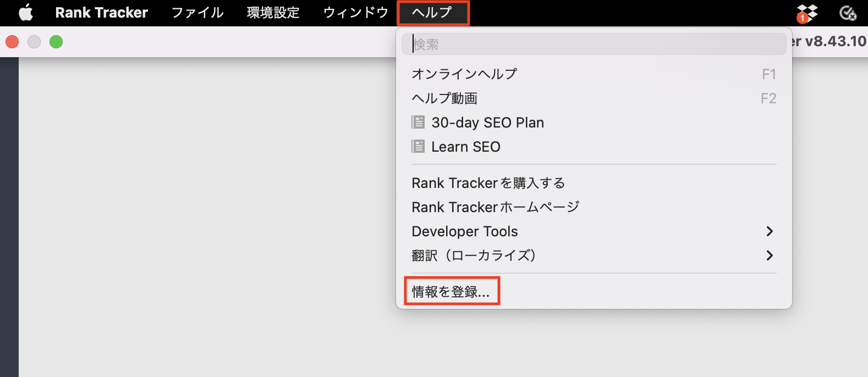Close the ヘルプ menu in menu bar
This screenshot has height=377, width=868.
click(x=433, y=13)
